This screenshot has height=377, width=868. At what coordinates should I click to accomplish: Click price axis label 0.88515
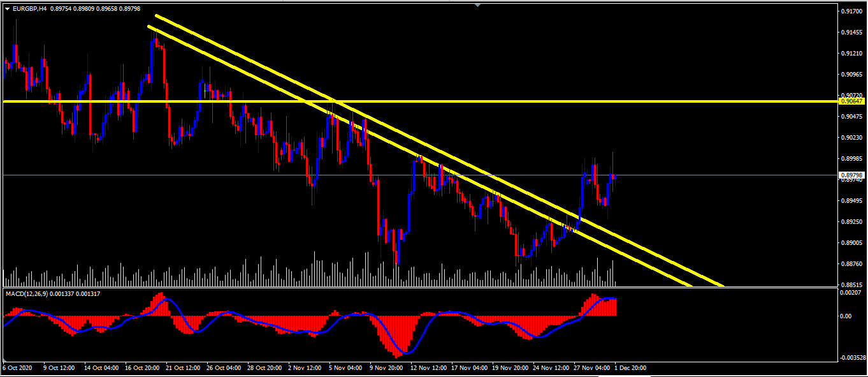click(852, 285)
